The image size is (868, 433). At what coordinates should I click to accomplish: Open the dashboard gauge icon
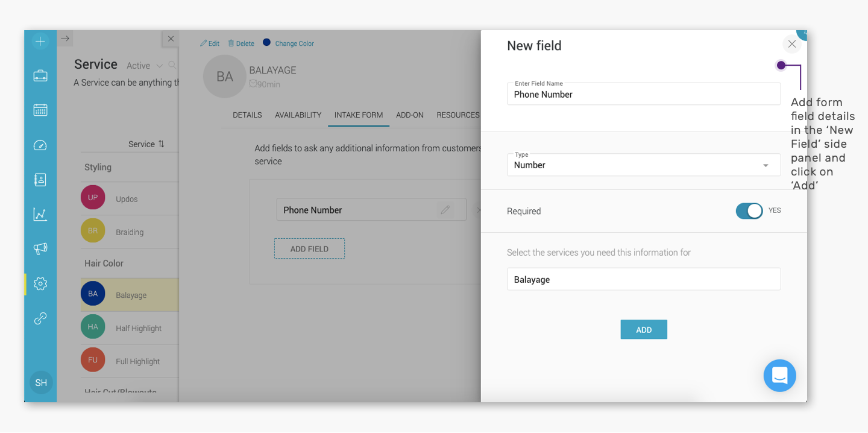40,145
